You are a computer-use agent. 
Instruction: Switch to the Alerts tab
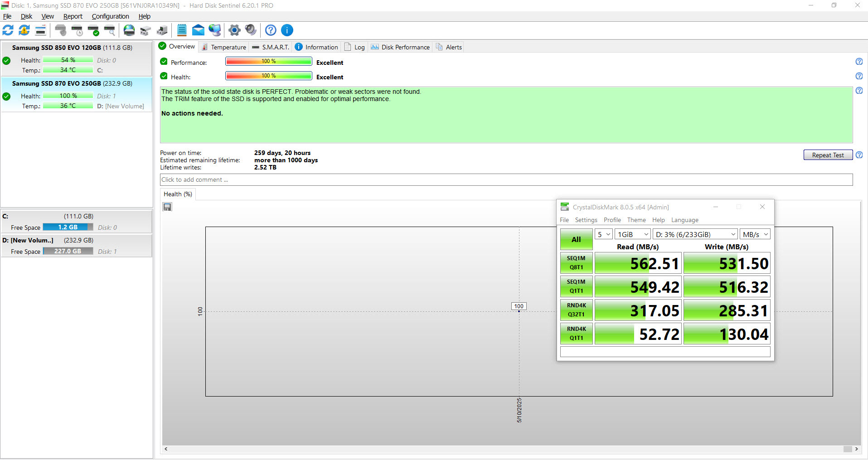click(x=449, y=47)
